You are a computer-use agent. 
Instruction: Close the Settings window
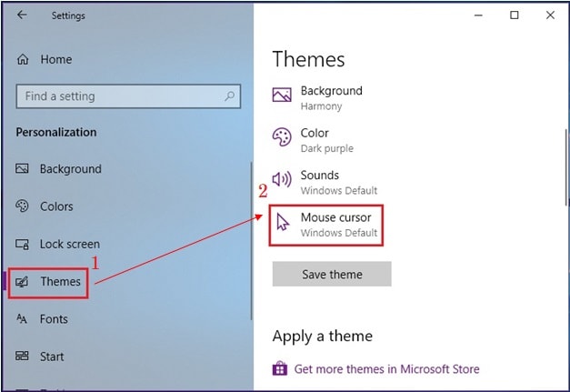pyautogui.click(x=550, y=15)
